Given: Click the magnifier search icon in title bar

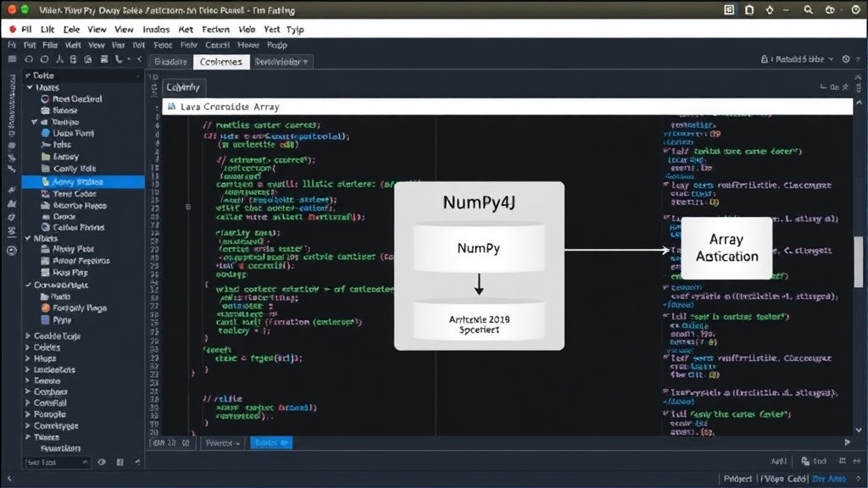Looking at the screenshot, I should tap(808, 10).
